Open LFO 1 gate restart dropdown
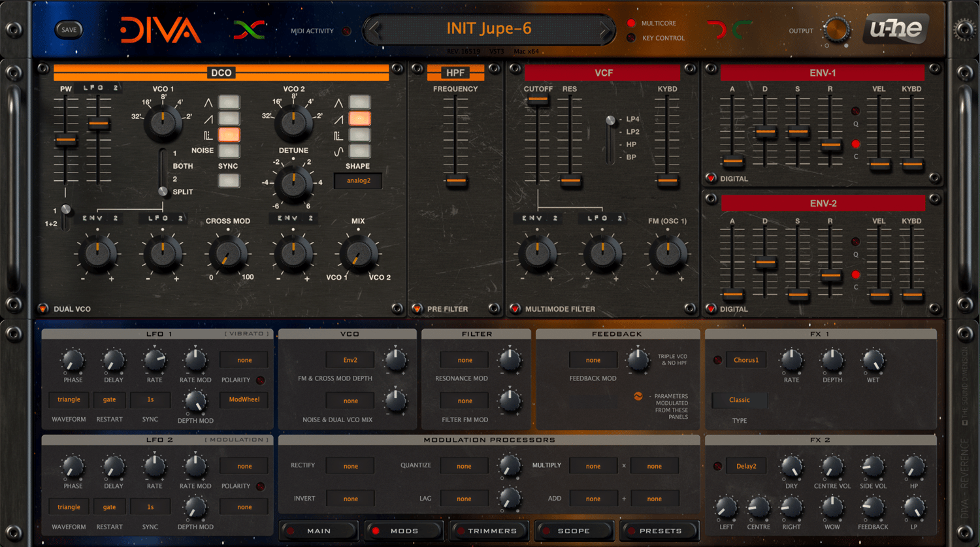The image size is (980, 547). [x=109, y=399]
